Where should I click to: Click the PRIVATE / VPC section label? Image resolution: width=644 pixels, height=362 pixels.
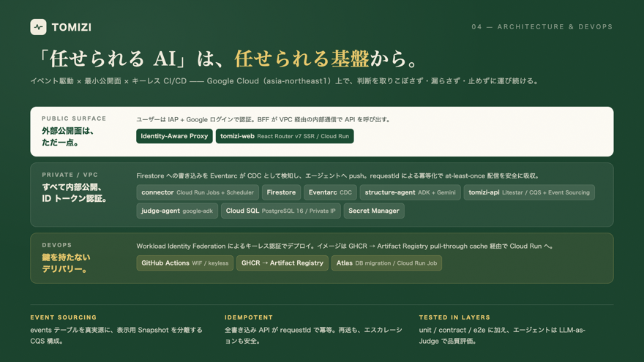coord(70,175)
